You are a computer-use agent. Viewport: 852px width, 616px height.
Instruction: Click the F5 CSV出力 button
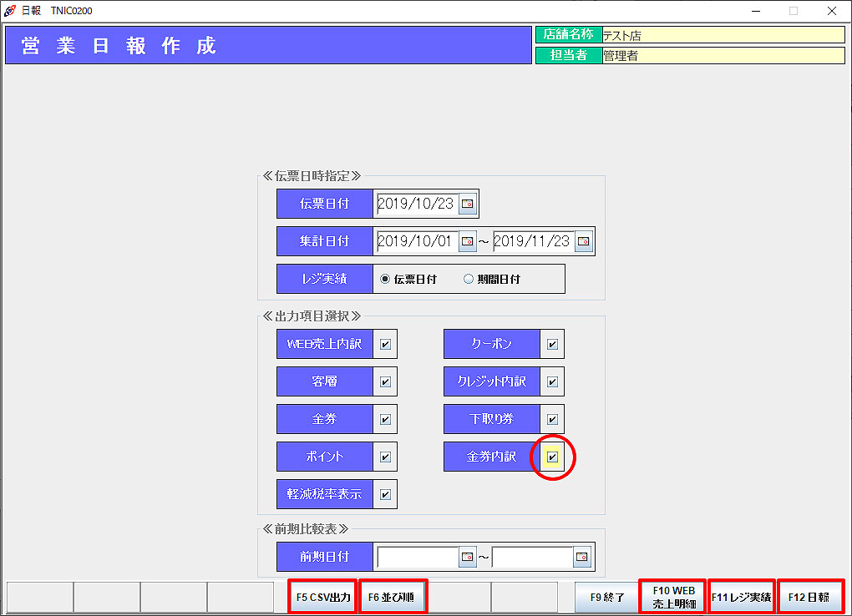tap(323, 597)
